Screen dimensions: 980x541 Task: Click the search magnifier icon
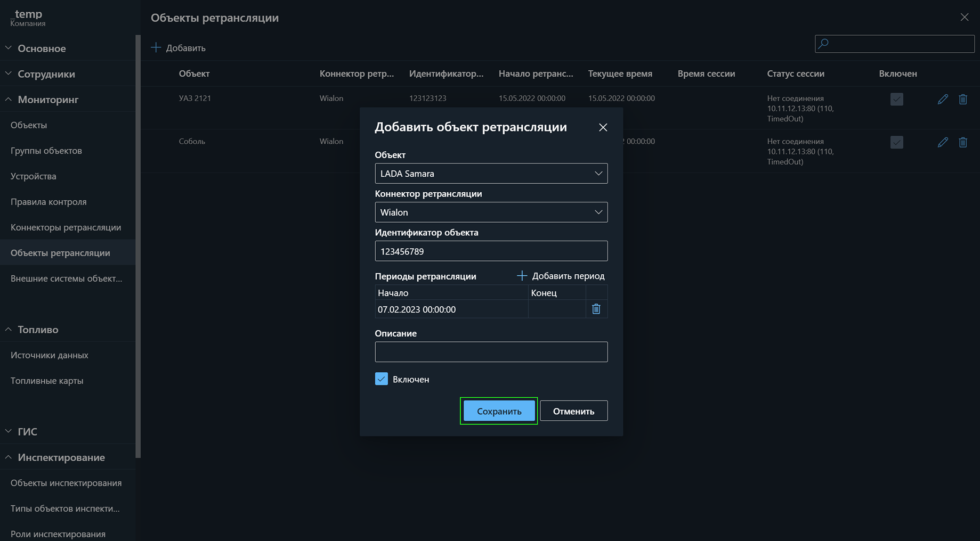tap(823, 44)
